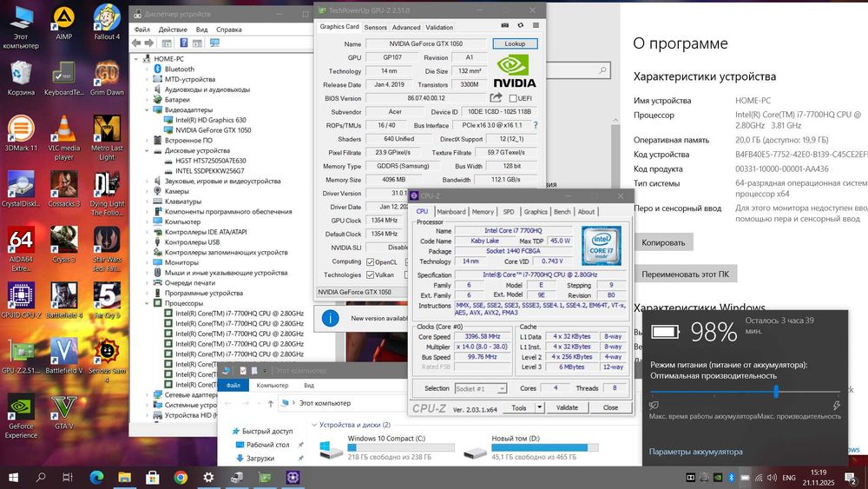Launch AIDA64 Extreme from the desktop
The height and width of the screenshot is (489, 868).
(21, 249)
